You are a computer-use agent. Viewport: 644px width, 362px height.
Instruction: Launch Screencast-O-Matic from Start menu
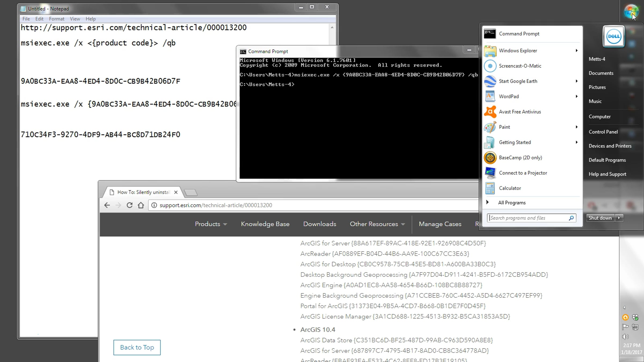[x=520, y=66]
